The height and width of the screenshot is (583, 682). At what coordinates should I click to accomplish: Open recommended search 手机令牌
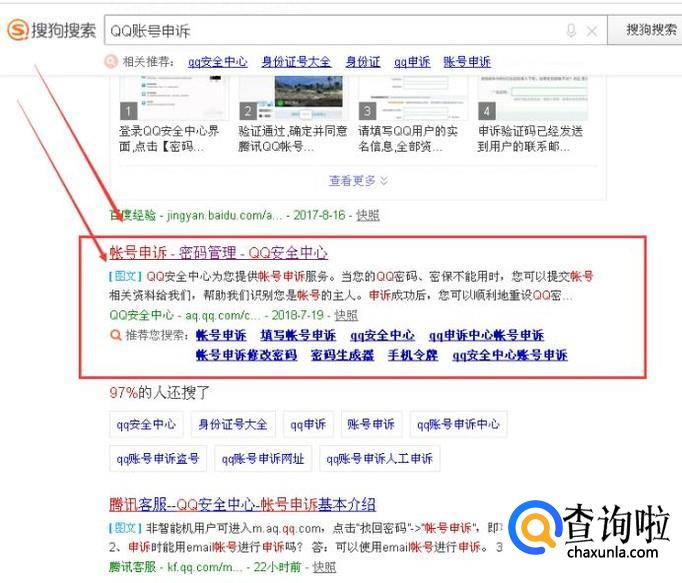pyautogui.click(x=413, y=355)
